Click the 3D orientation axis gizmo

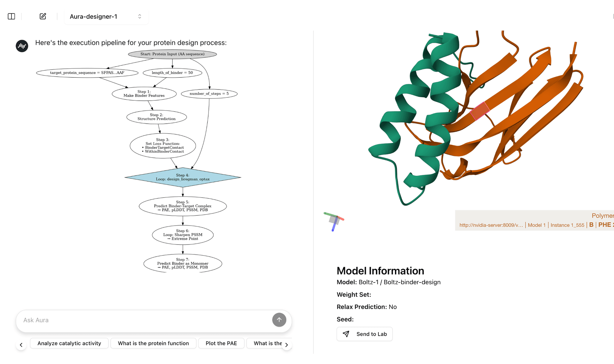click(334, 221)
